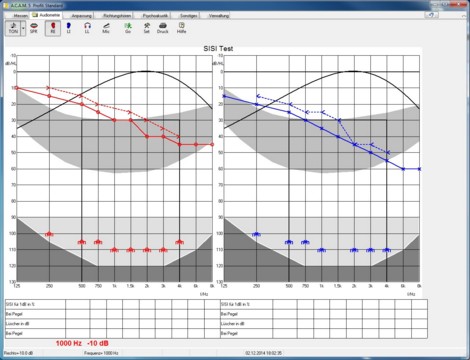Click the blue bone-conduction marker at 250 Hz
This screenshot has width=470, height=360.
pos(258,96)
